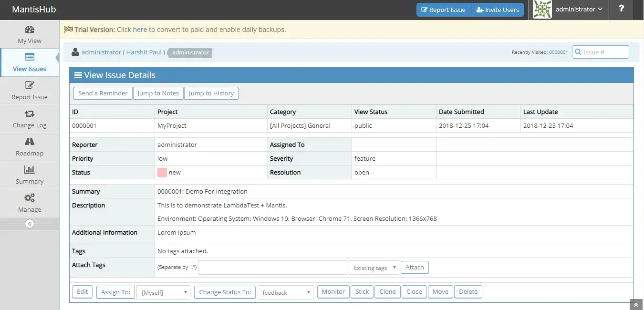644x310 pixels.
Task: Click the recently visited 0000001 link
Action: [558, 52]
